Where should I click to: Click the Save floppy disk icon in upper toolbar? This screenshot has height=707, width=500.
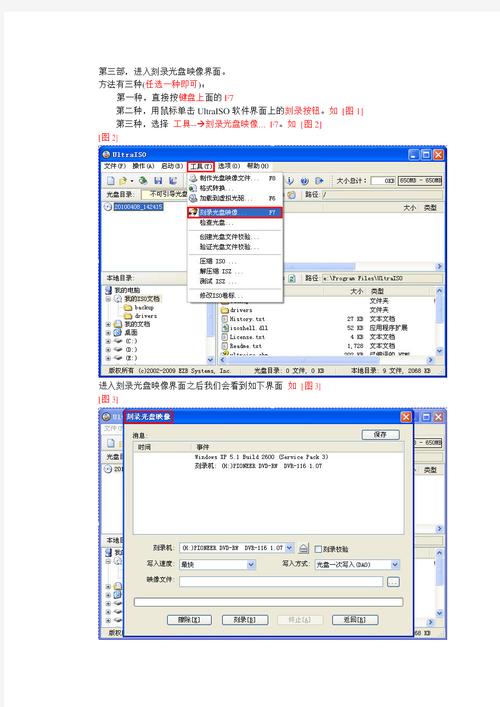pos(158,181)
